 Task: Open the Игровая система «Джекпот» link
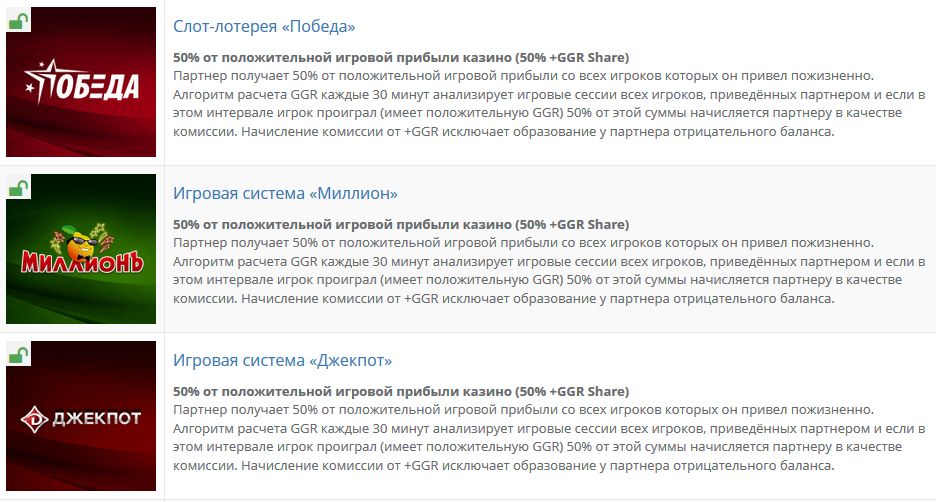282,360
